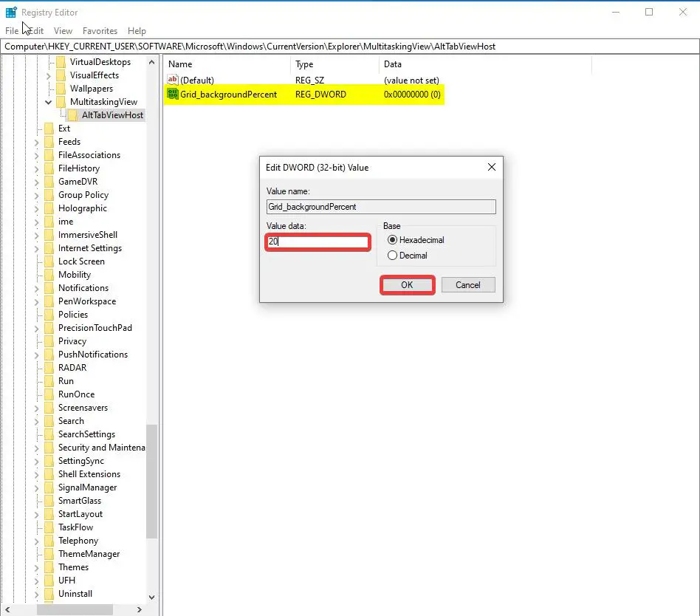
Task: Select the Grid_backgroundPercent DWORD value icon
Action: pos(172,95)
